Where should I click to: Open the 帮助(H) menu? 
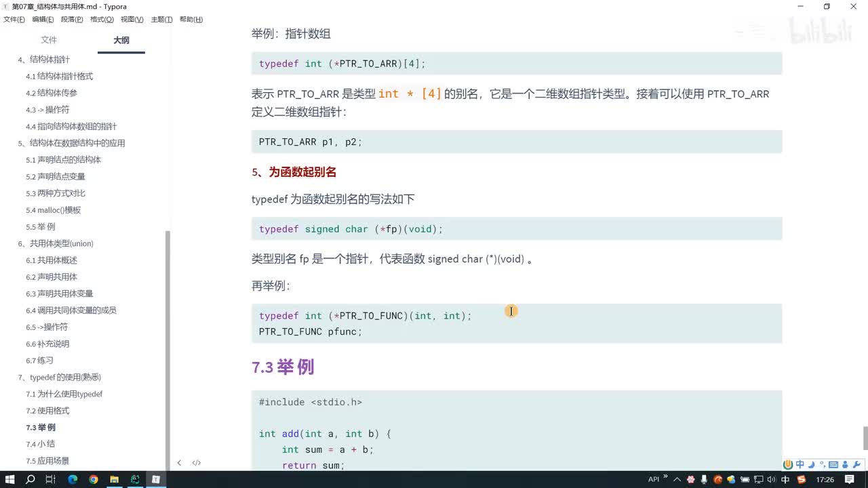point(191,20)
